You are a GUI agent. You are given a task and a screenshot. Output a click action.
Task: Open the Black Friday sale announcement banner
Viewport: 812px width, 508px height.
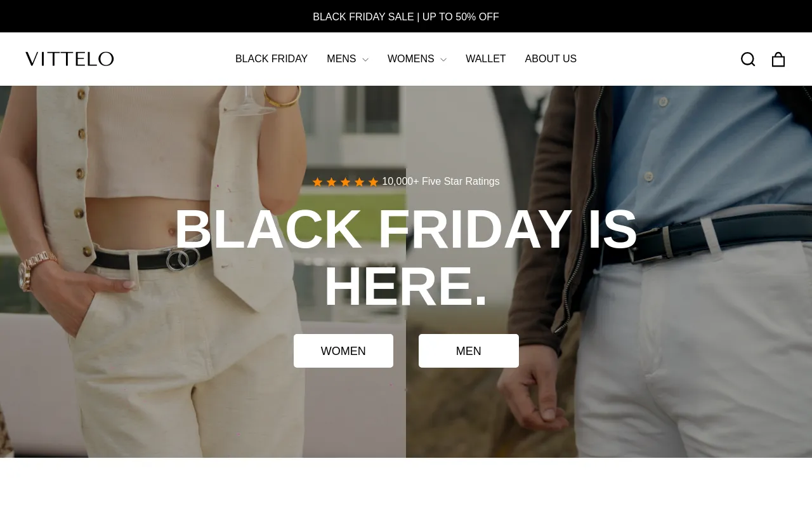pos(406,17)
